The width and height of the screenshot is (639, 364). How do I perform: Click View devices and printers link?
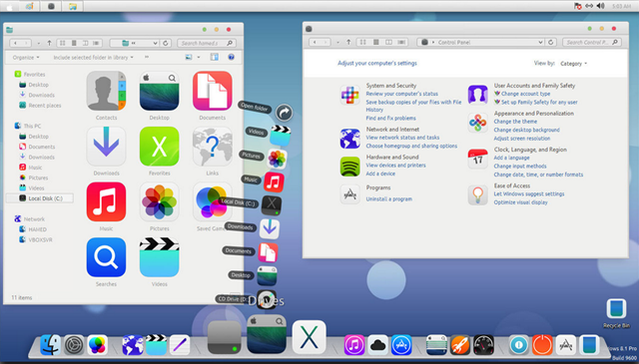396,165
